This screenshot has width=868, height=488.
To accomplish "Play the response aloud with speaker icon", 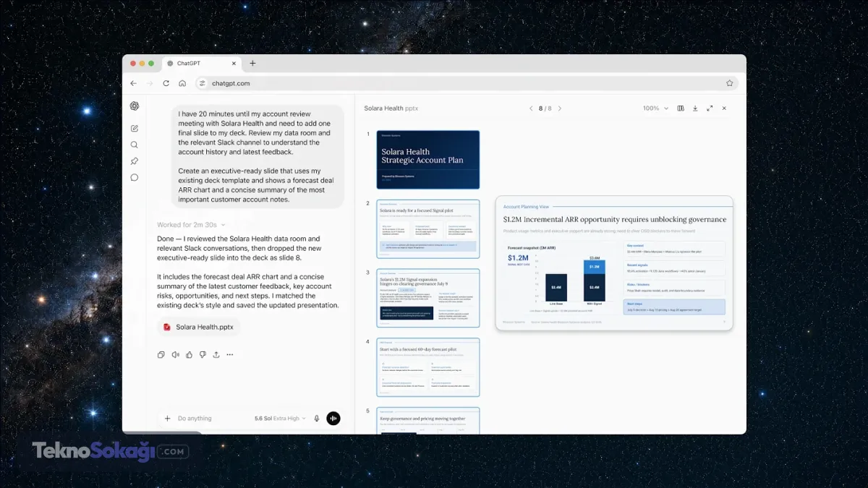I will [175, 355].
